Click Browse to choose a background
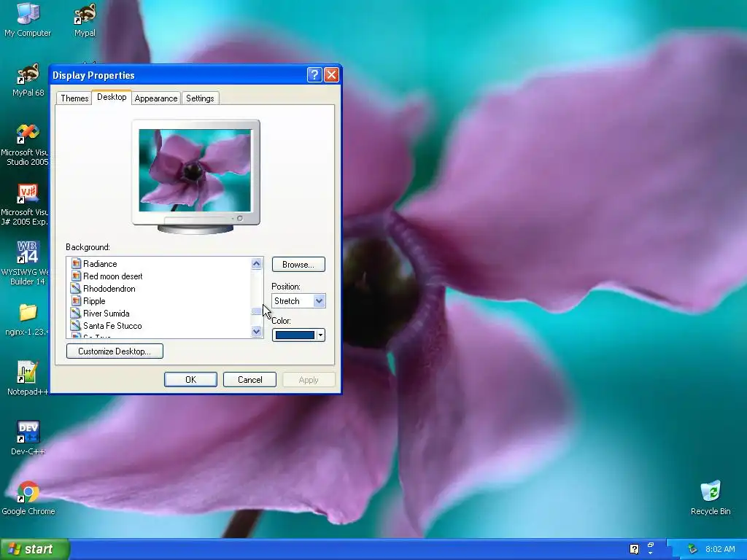 [x=298, y=264]
